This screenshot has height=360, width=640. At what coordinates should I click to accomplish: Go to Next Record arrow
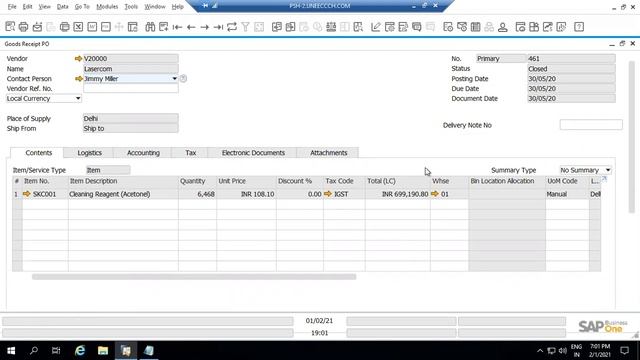pos(204,27)
